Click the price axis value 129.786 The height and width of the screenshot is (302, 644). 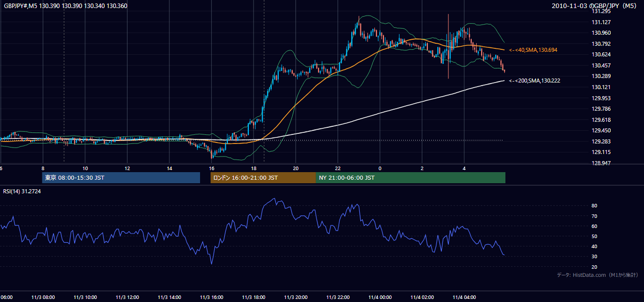601,109
